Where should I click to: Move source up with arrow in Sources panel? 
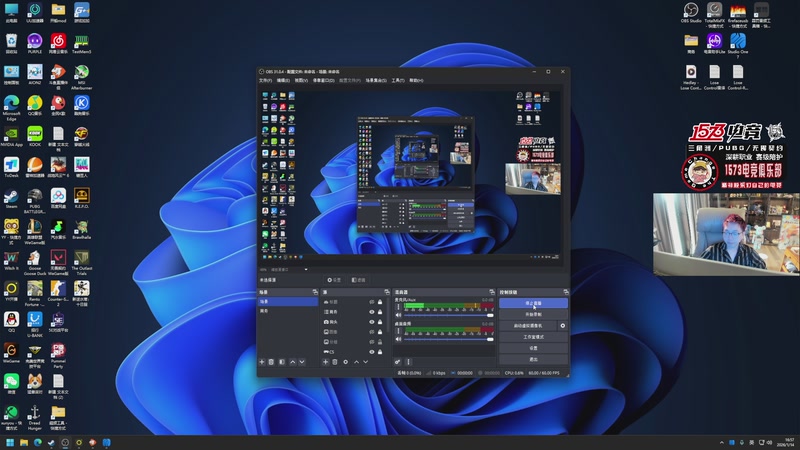[x=356, y=362]
